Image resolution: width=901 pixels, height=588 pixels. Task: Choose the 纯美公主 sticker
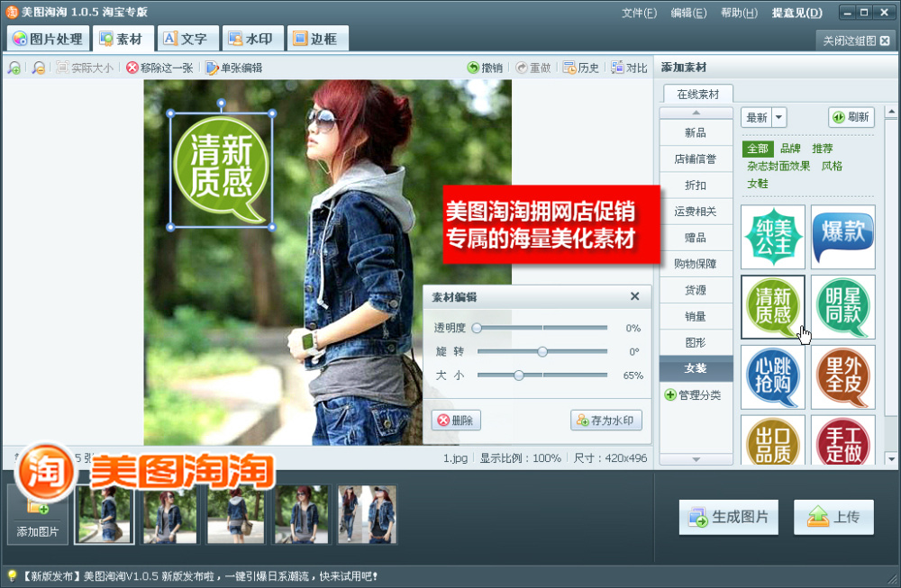(773, 237)
